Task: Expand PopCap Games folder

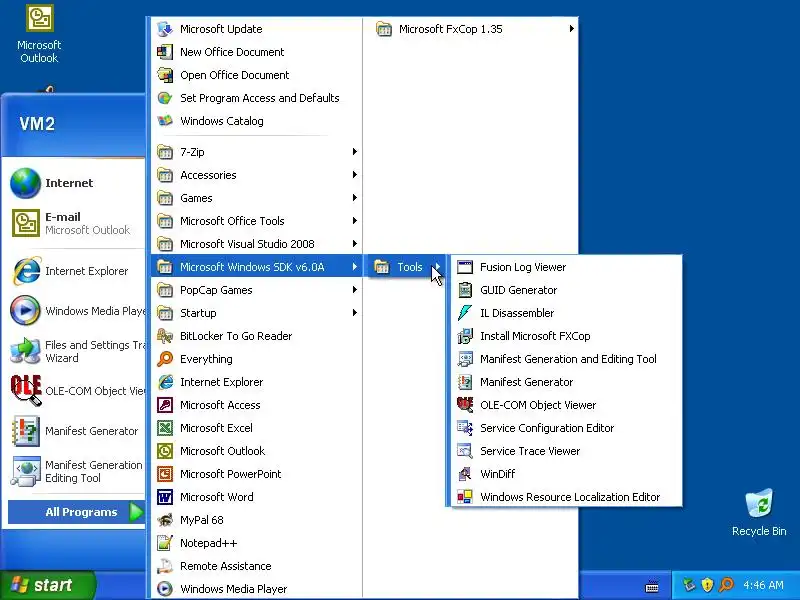Action: (257, 290)
